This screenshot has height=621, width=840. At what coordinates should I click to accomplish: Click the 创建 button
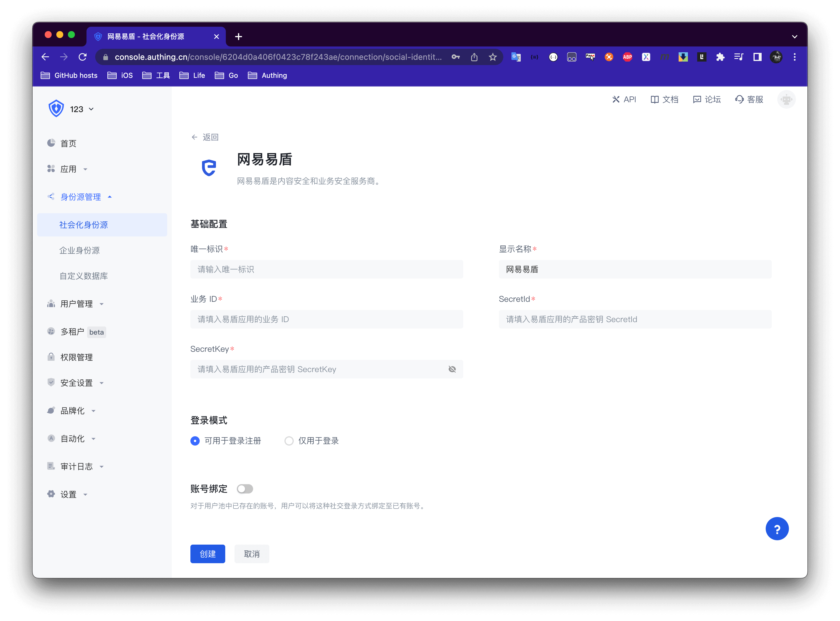(207, 554)
